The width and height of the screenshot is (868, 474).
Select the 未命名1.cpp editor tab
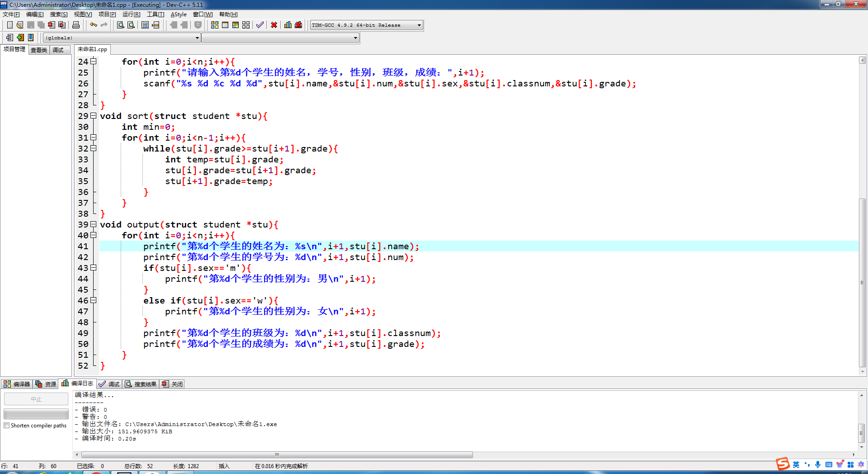coord(92,49)
